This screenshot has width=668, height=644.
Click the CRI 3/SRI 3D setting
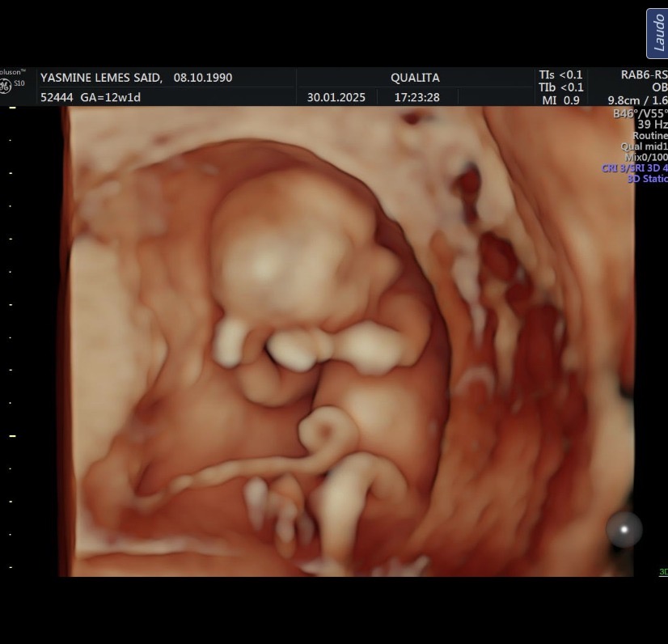point(635,168)
